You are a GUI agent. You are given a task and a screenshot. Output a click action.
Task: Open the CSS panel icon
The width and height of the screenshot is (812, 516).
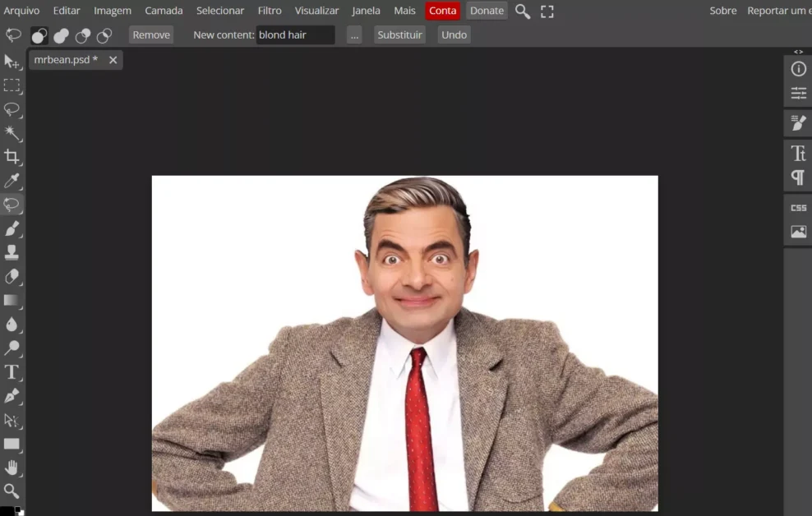click(x=799, y=208)
